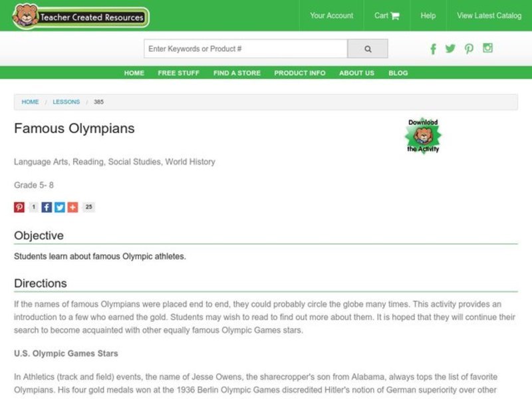Select FIND A STORE in the navigation
Image resolution: width=532 pixels, height=399 pixels.
pos(235,73)
